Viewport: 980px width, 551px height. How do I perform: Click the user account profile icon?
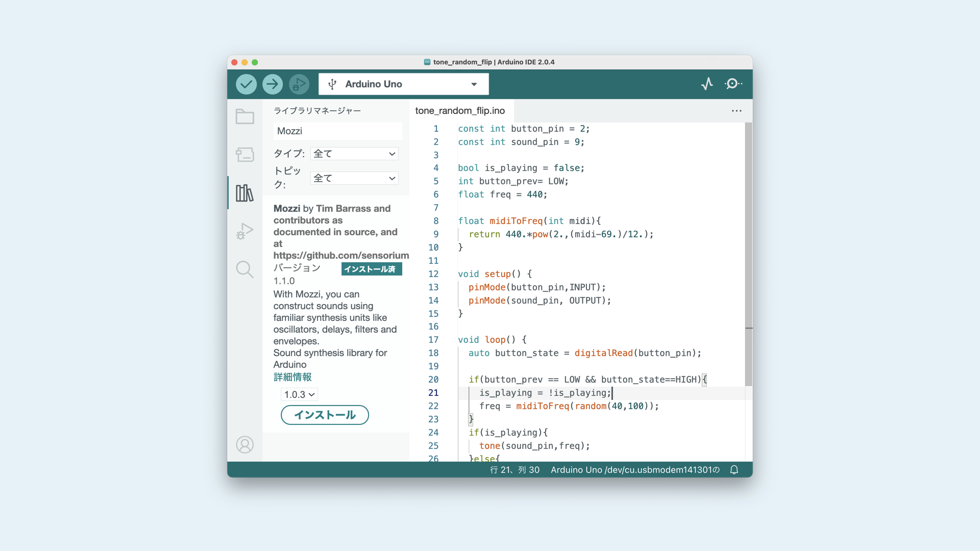coord(245,444)
